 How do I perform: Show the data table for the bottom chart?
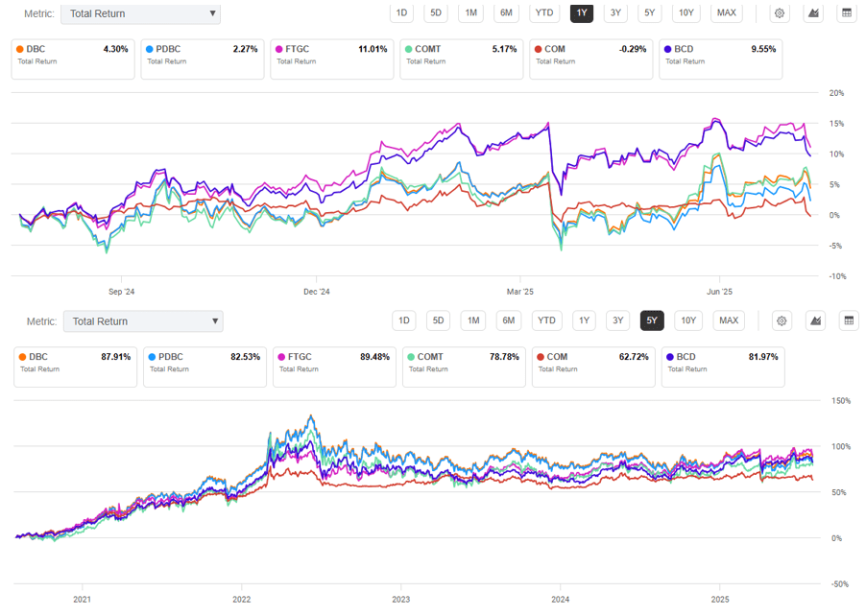[x=849, y=320]
